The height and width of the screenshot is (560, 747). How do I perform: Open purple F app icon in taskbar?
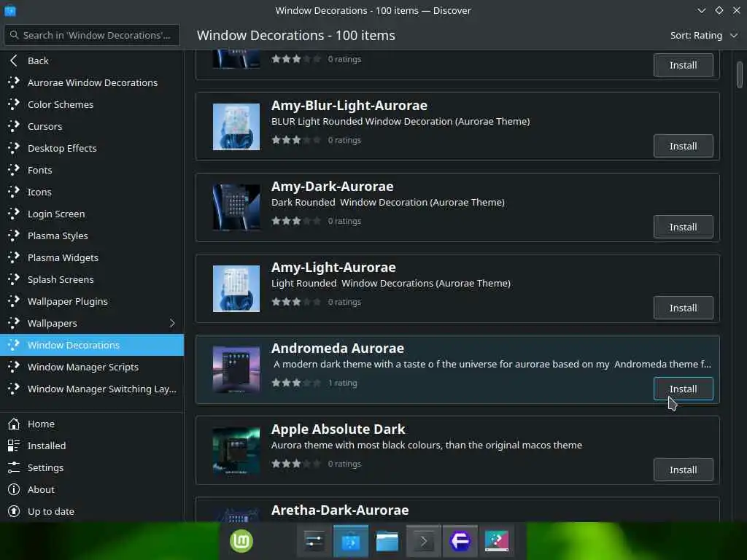click(460, 541)
